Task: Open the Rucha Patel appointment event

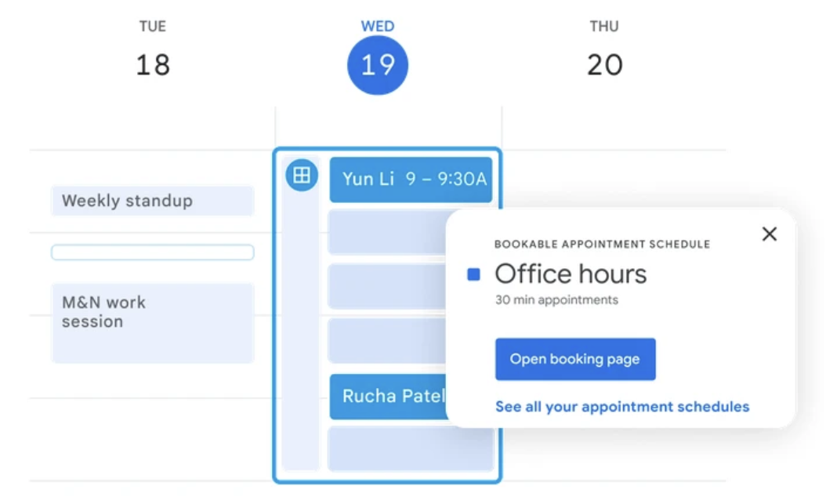Action: pos(388,397)
